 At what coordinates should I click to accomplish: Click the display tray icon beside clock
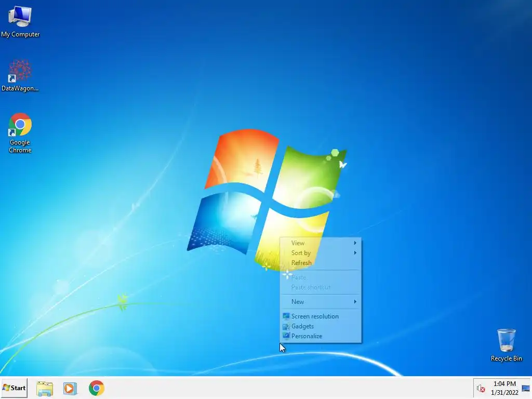[526, 389]
